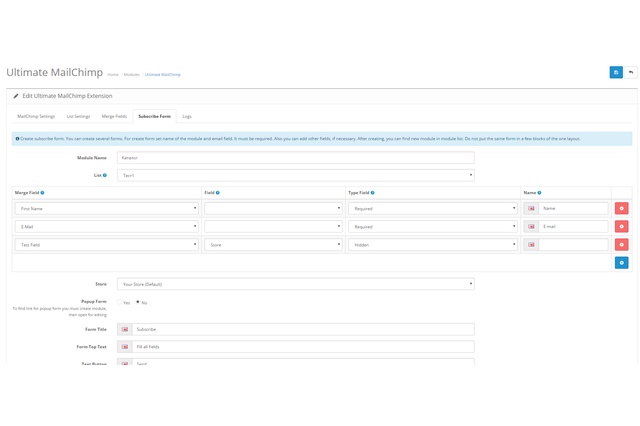Open the Required type dropdown in E-Mail row

point(433,226)
